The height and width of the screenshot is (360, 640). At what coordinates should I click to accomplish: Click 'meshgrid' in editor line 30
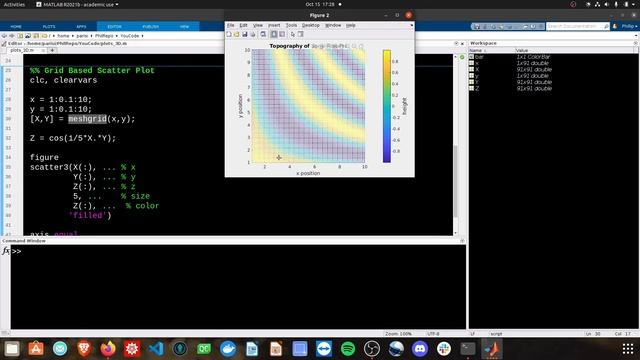87,119
